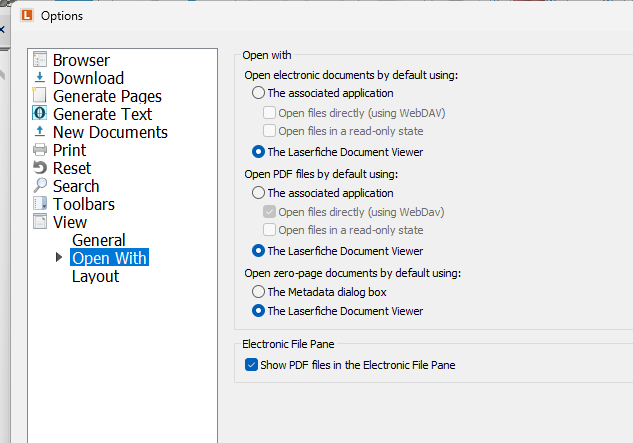
Task: Select Laserfiche Document Viewer for zero-page documents
Action: click(x=258, y=311)
